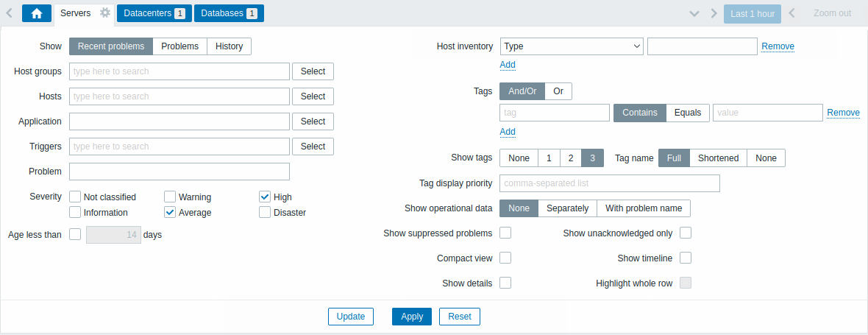868x335 pixels.
Task: Go to previous tab arrow
Action: click(9, 13)
